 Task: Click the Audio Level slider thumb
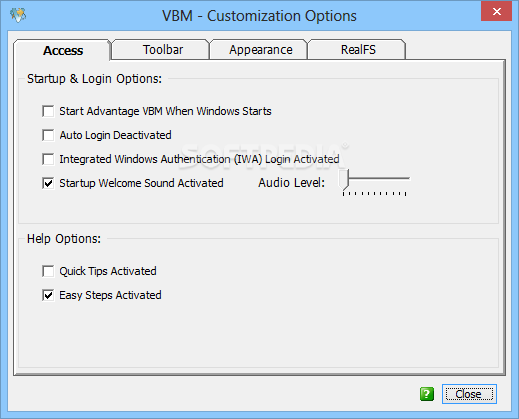pos(343,180)
